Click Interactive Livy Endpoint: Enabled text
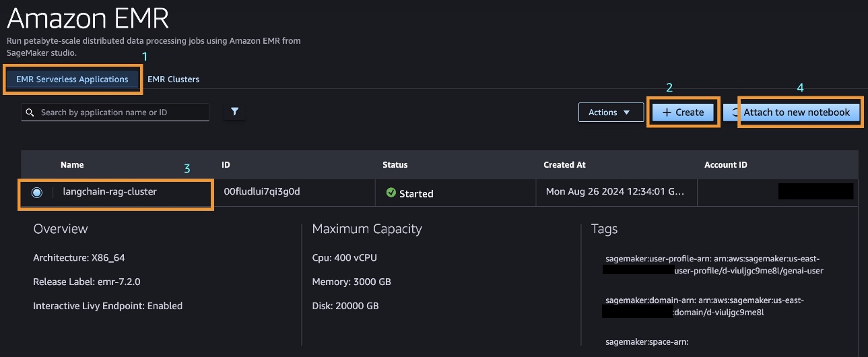This screenshot has height=357, width=868. point(108,306)
